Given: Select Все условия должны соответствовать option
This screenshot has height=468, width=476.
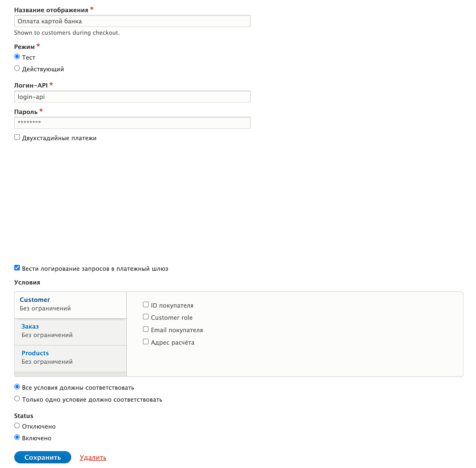Looking at the screenshot, I should click(17, 387).
